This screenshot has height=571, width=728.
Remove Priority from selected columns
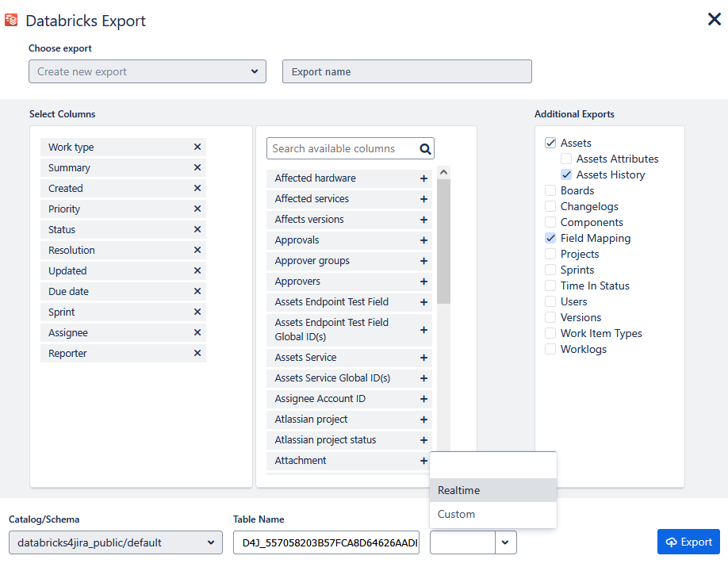197,209
